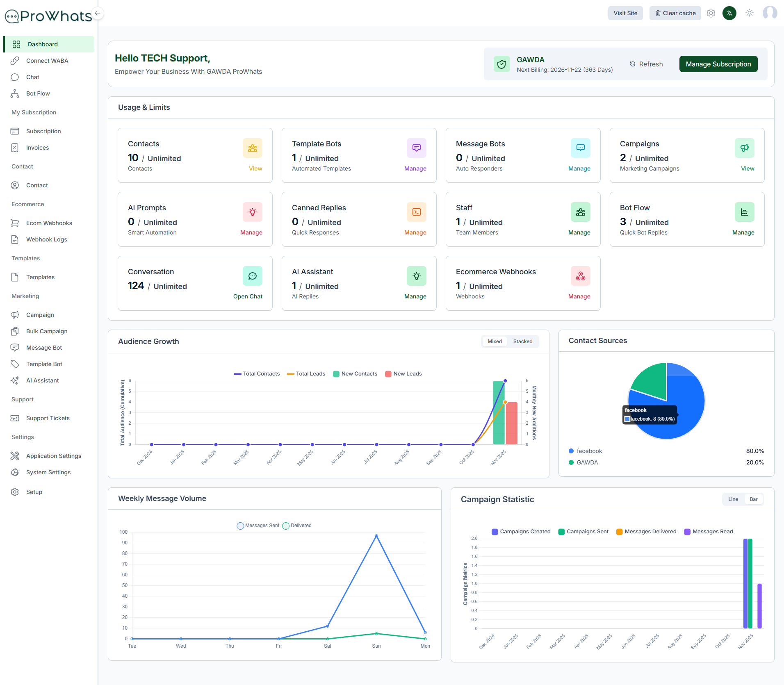Open Support Tickets in sidebar

(x=49, y=418)
